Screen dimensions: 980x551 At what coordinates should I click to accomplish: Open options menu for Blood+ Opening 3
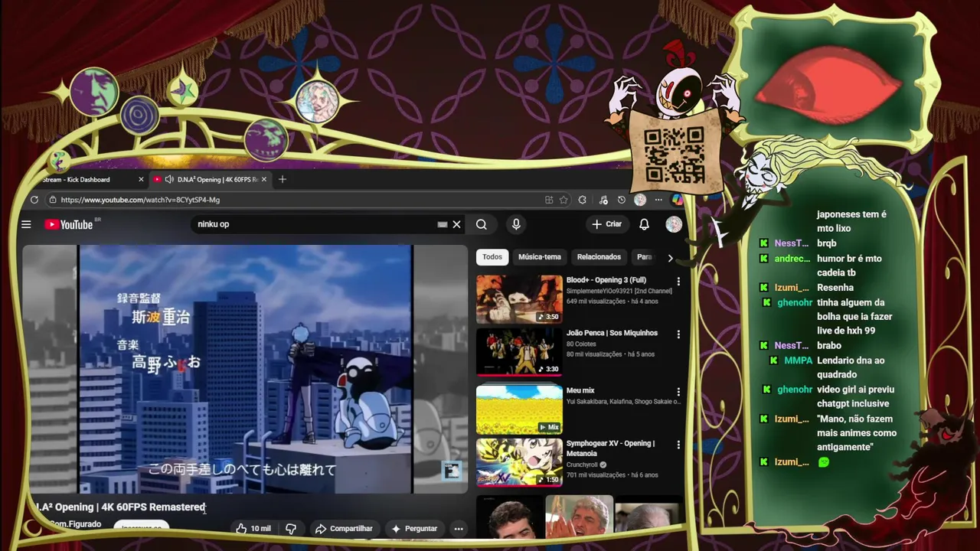(x=678, y=282)
